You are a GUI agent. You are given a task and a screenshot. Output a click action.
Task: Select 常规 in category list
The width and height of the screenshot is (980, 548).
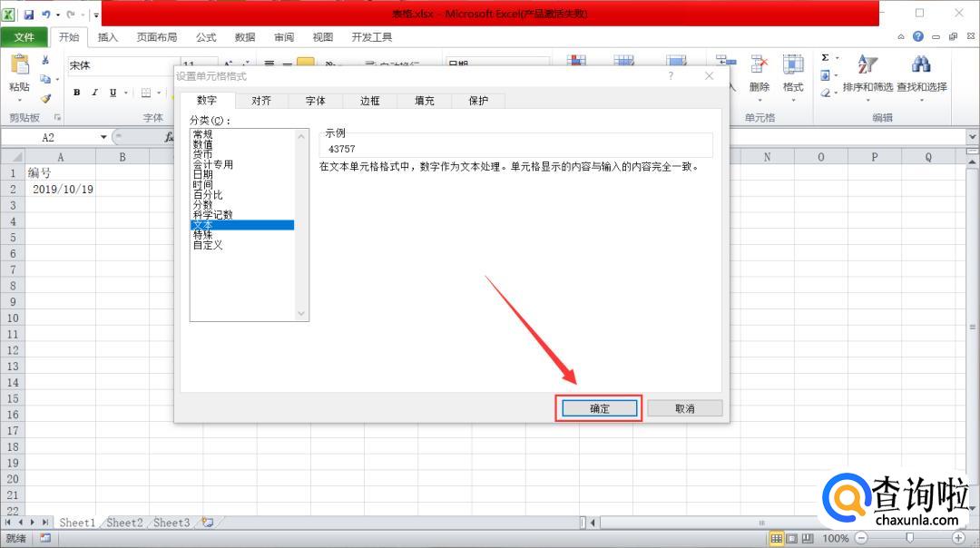(242, 134)
